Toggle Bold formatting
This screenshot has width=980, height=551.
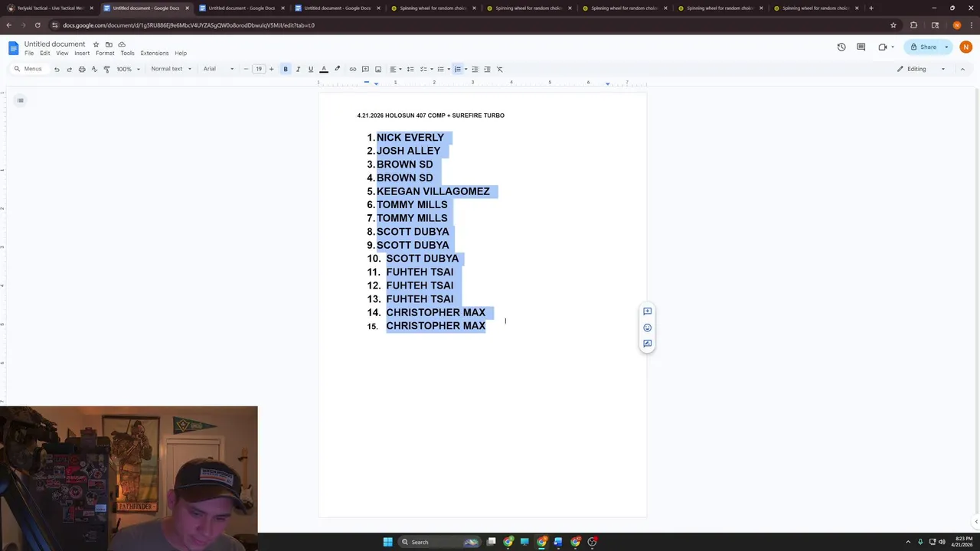pos(286,69)
